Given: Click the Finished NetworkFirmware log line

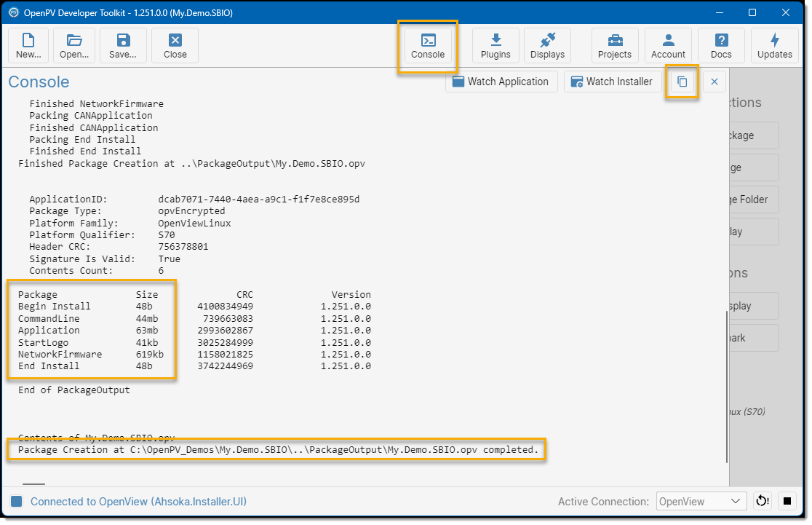Looking at the screenshot, I should coord(96,103).
